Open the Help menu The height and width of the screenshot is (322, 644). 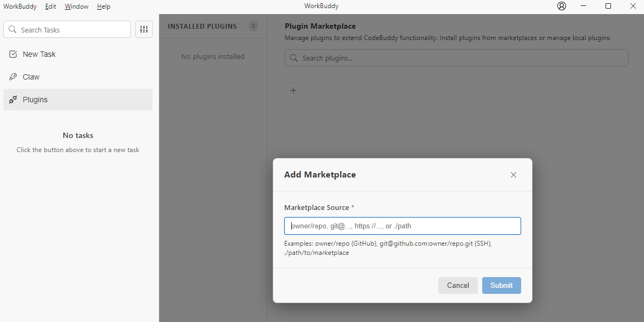pos(103,6)
